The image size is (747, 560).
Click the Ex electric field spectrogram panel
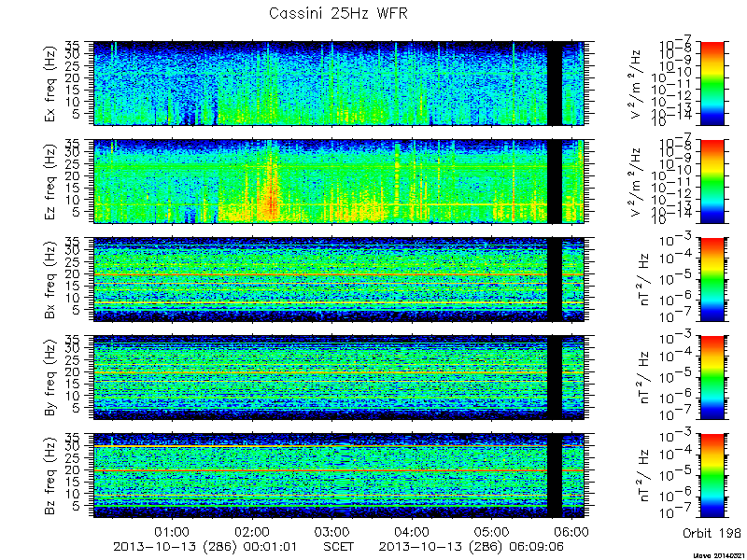pos(339,83)
